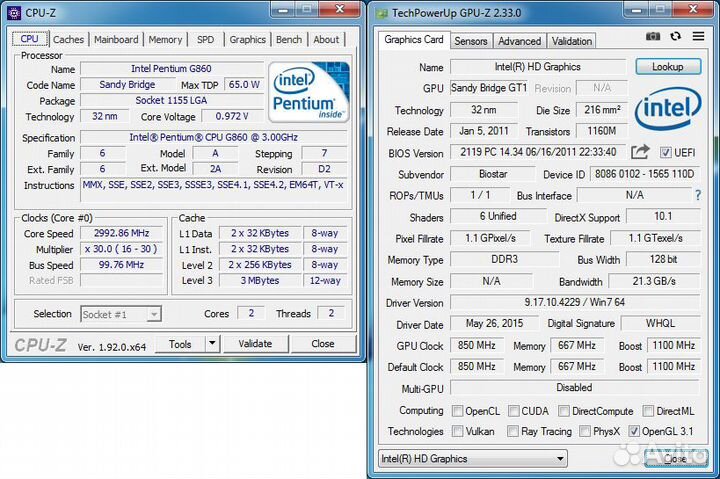Viewport: 720px width, 479px height.
Task: Click the Core Voltage 0.972 V value
Action: [232, 116]
